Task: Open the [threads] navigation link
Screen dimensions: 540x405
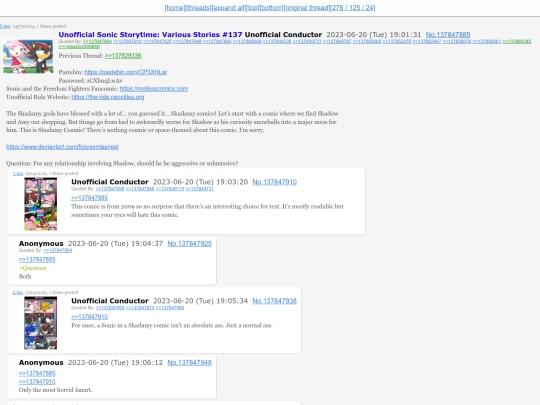Action: (198, 8)
